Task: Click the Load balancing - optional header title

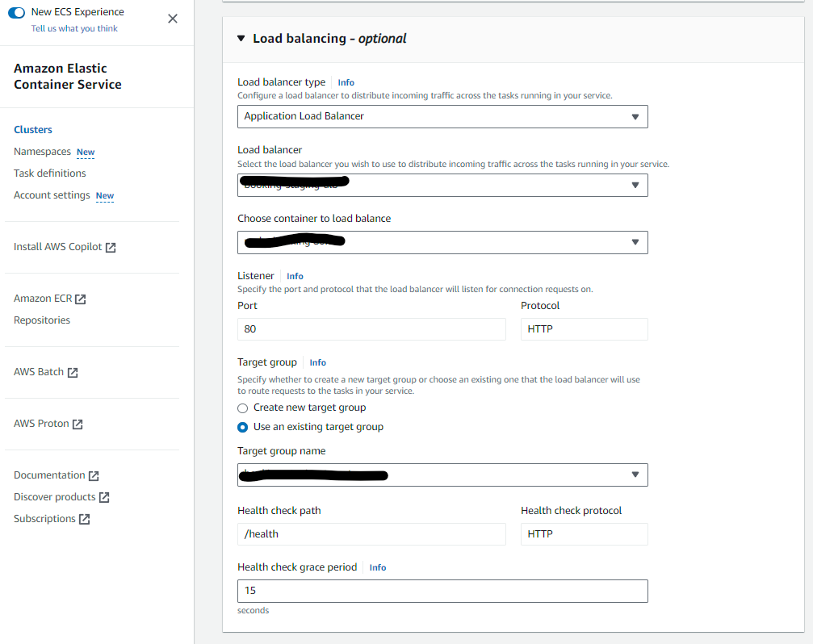Action: (x=329, y=39)
